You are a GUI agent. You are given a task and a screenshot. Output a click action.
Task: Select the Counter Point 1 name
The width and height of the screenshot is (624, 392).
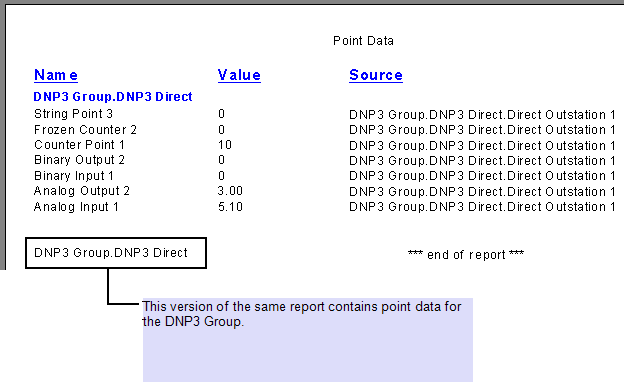(79, 145)
